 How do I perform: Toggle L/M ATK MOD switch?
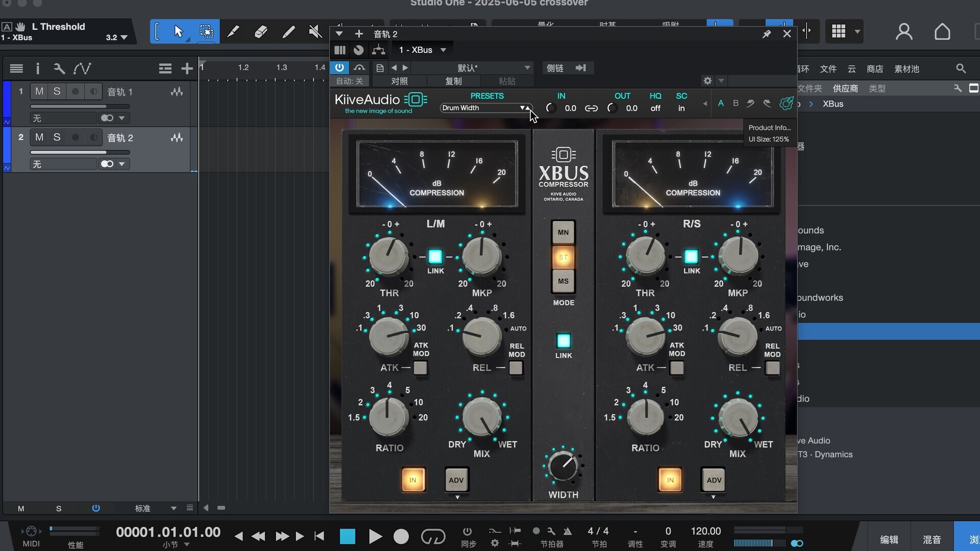421,367
